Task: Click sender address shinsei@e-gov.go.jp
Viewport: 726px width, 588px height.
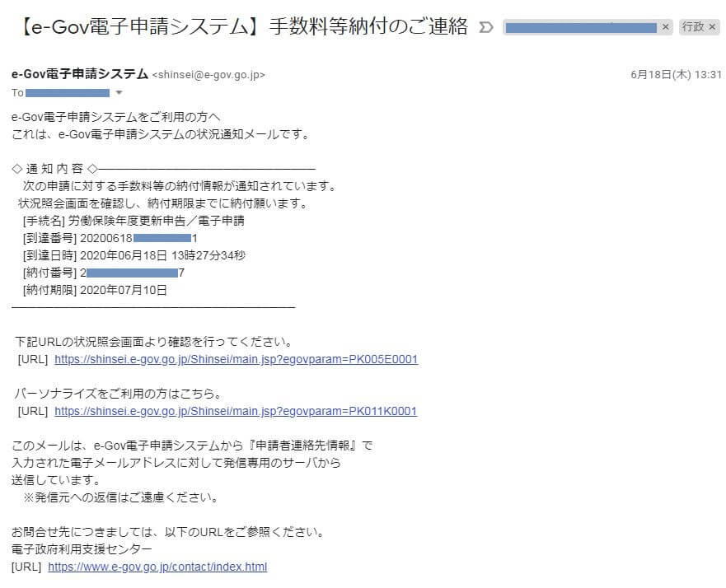Action: click(208, 75)
